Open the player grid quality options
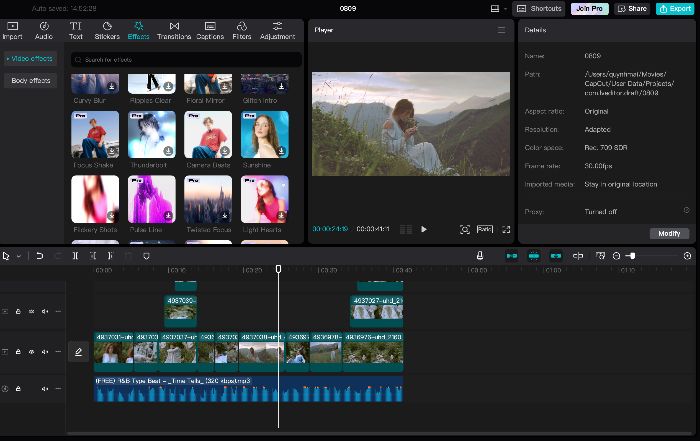This screenshot has width=700, height=441. pyautogui.click(x=406, y=229)
